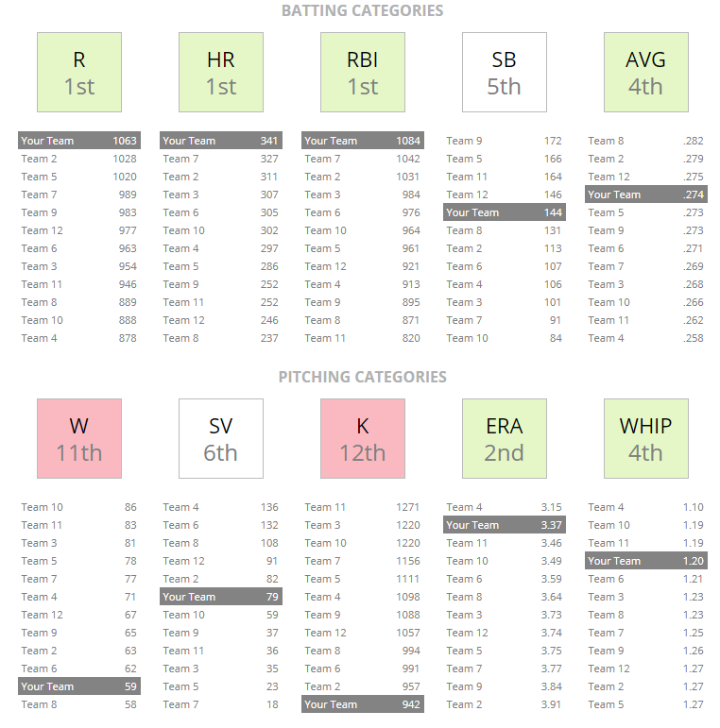Click the R 1st category tile

pos(79,73)
